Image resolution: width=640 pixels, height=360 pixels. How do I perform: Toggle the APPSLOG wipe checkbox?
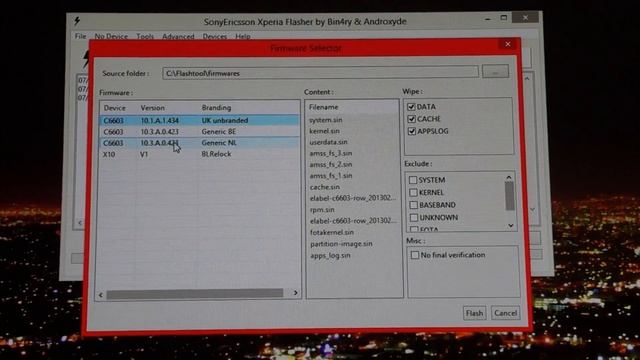click(x=411, y=131)
